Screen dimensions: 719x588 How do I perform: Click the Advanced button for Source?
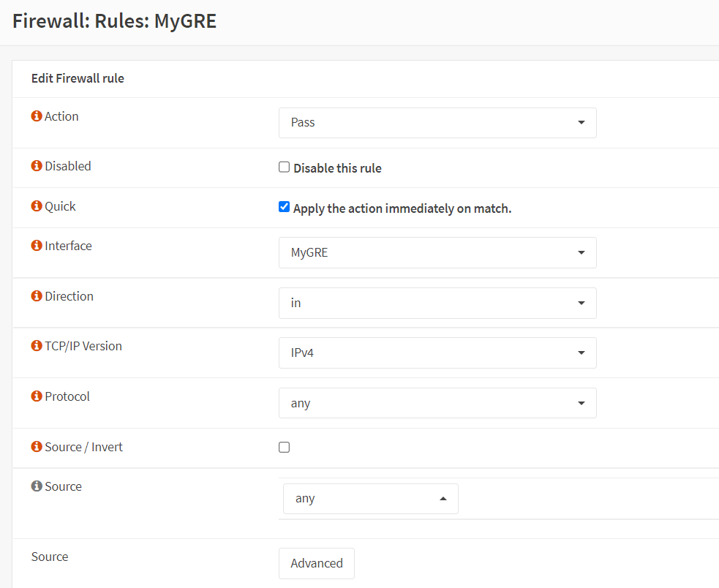tap(317, 563)
